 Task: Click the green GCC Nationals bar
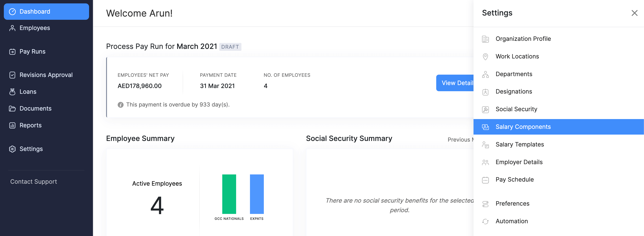(229, 194)
